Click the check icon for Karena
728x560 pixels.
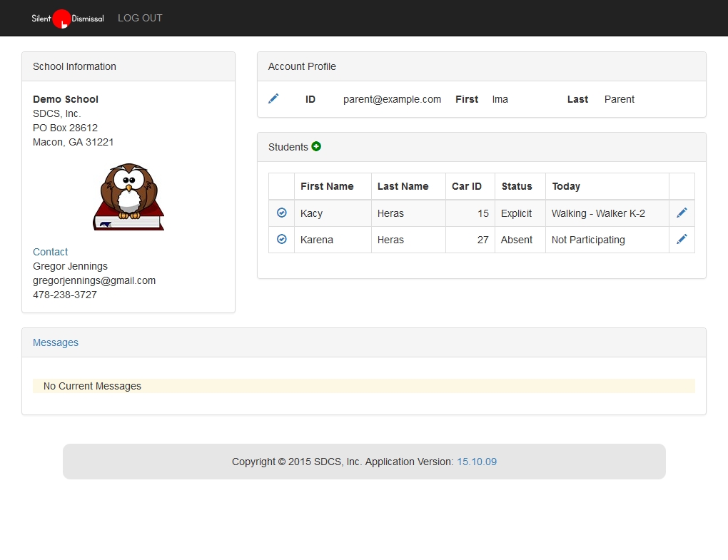[x=281, y=239]
